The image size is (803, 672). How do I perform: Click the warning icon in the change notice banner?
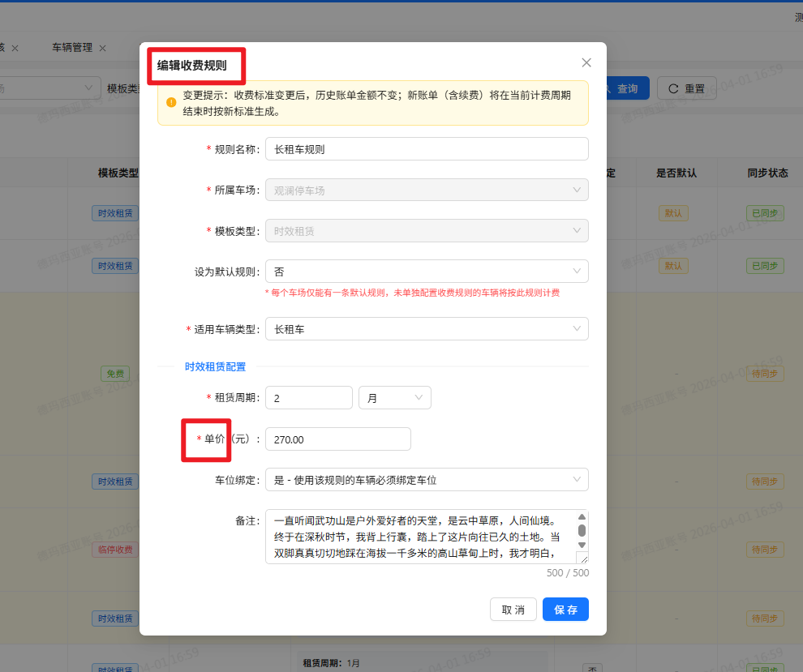point(173,101)
